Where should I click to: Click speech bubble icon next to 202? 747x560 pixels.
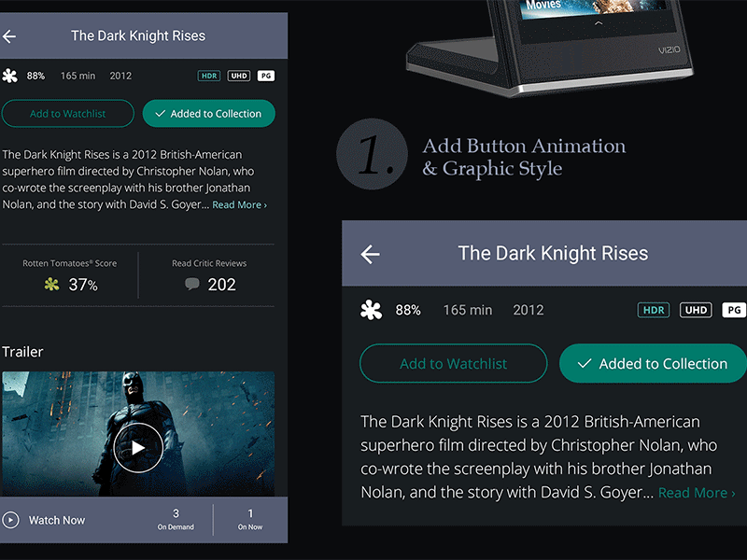191,285
